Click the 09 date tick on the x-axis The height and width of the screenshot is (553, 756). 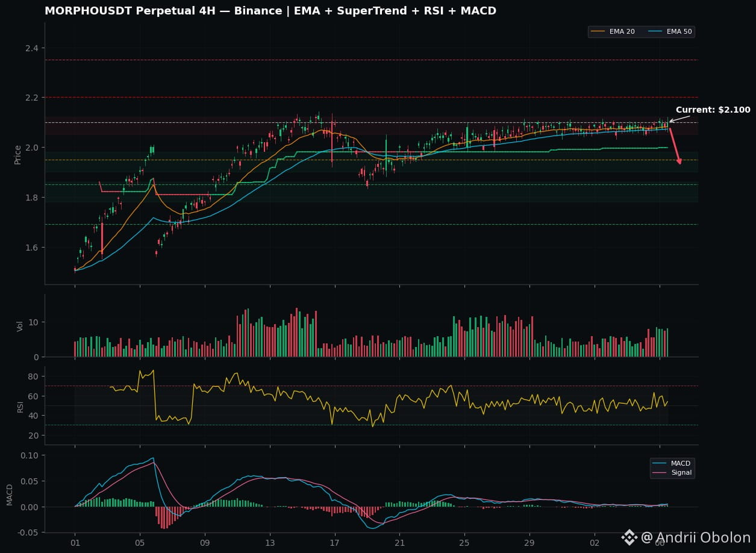[x=205, y=543]
